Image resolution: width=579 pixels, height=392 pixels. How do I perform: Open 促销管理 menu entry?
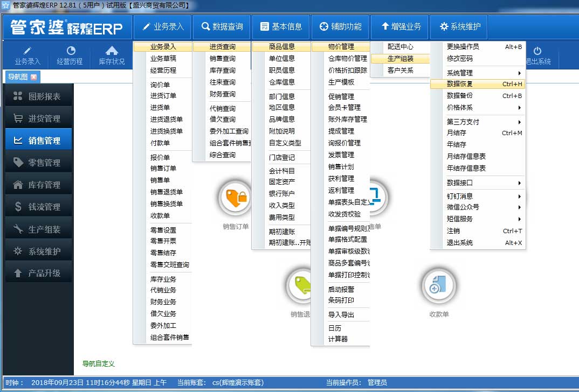pyautogui.click(x=341, y=96)
